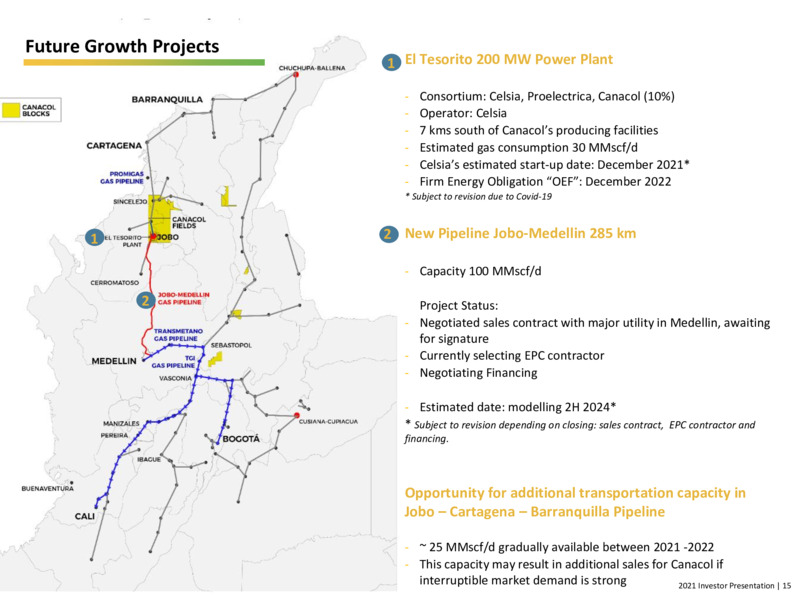This screenshot has width=800, height=600.
Task: Click the 'Project Status:' line
Action: pos(459,306)
